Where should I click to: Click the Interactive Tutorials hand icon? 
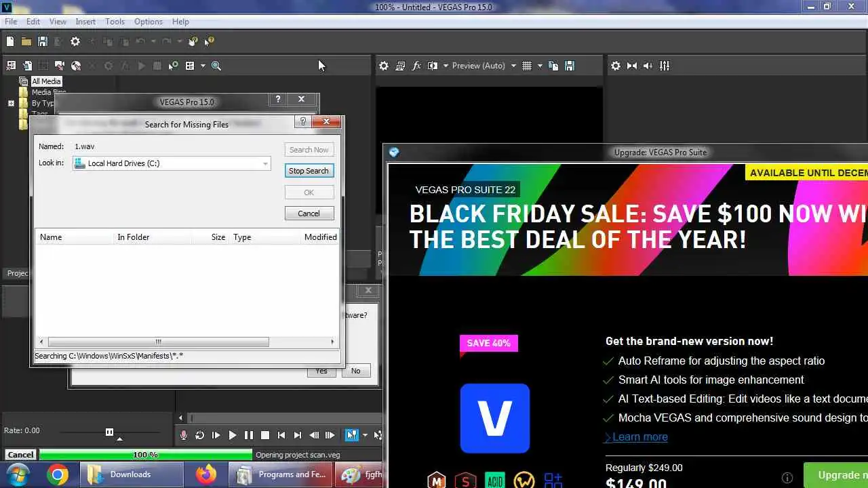point(193,41)
